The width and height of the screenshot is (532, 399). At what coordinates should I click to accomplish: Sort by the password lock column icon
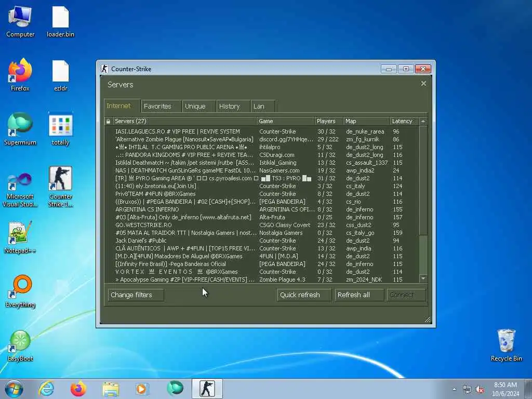pos(108,121)
